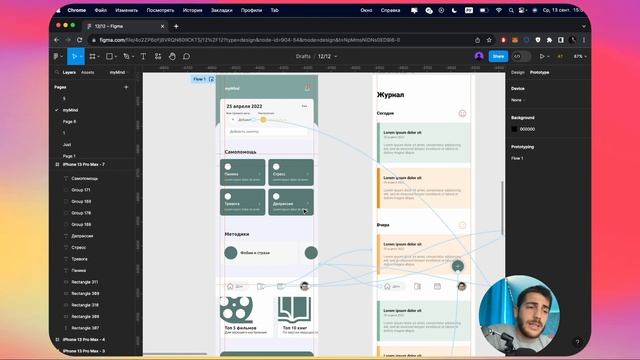Screen dimensions: 640x360
Task: Click the user avatar next to Share
Action: [479, 56]
